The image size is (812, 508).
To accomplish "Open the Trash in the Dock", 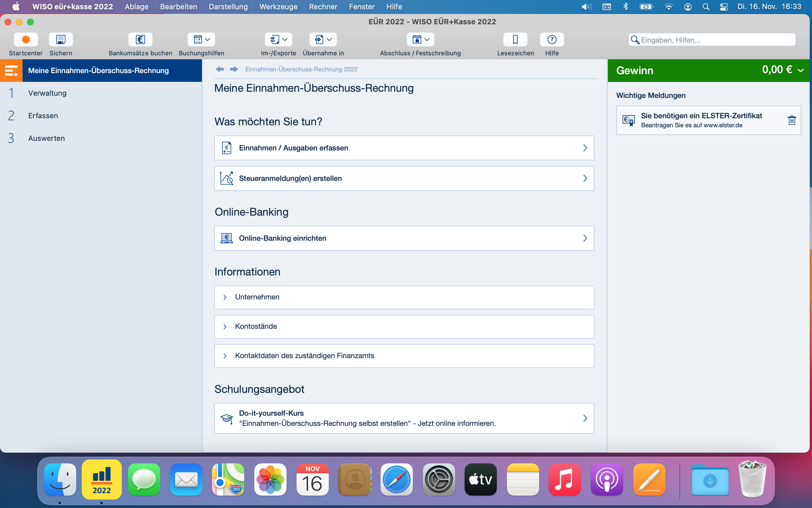I will tap(753, 479).
